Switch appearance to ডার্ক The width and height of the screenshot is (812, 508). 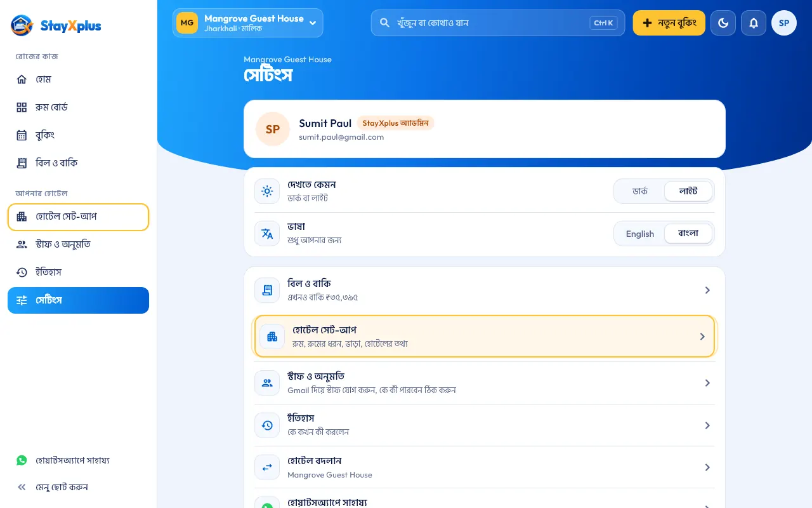[x=640, y=191]
